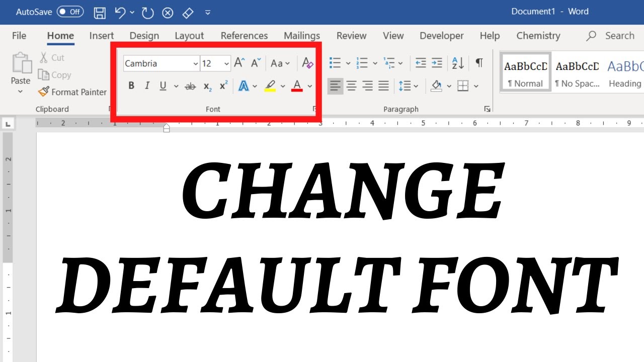The width and height of the screenshot is (644, 362).
Task: Click the Subscript icon
Action: pyautogui.click(x=207, y=86)
